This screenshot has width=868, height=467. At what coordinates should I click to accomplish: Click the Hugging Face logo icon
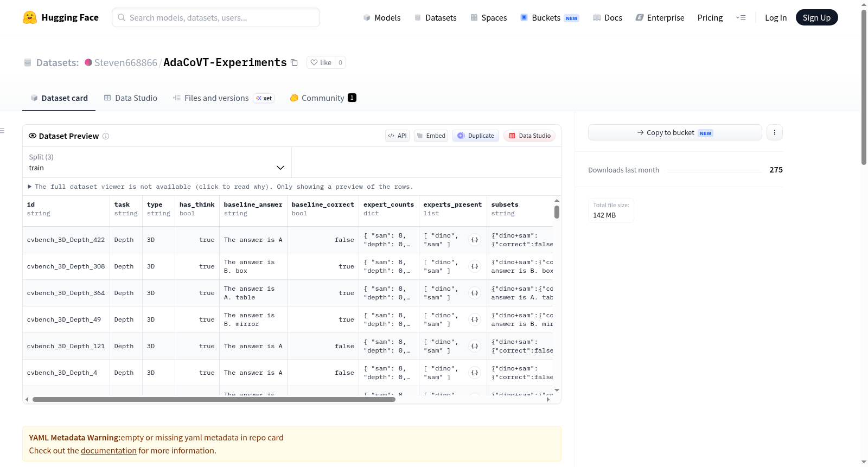click(30, 17)
